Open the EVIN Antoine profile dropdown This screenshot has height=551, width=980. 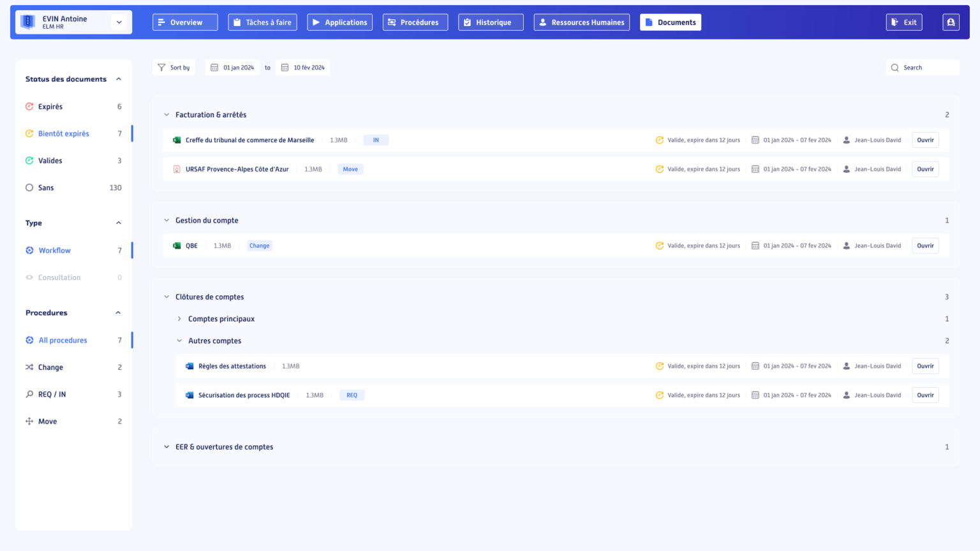click(x=119, y=22)
